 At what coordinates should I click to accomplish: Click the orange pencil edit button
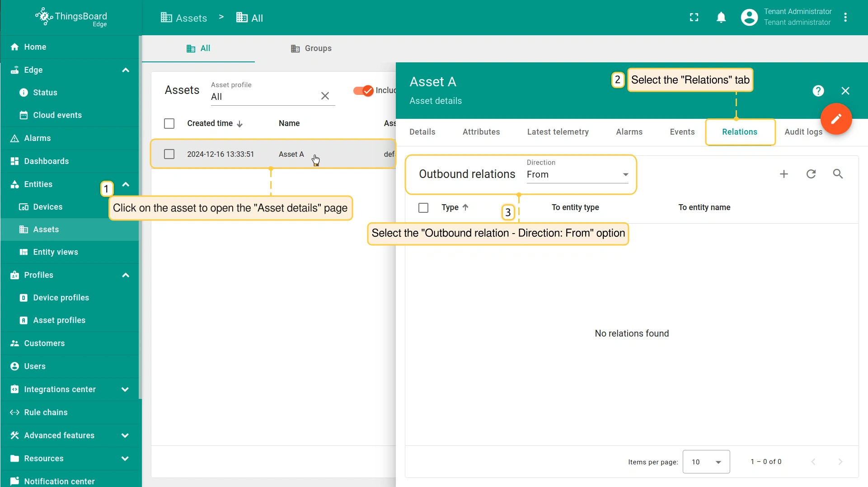click(x=836, y=119)
